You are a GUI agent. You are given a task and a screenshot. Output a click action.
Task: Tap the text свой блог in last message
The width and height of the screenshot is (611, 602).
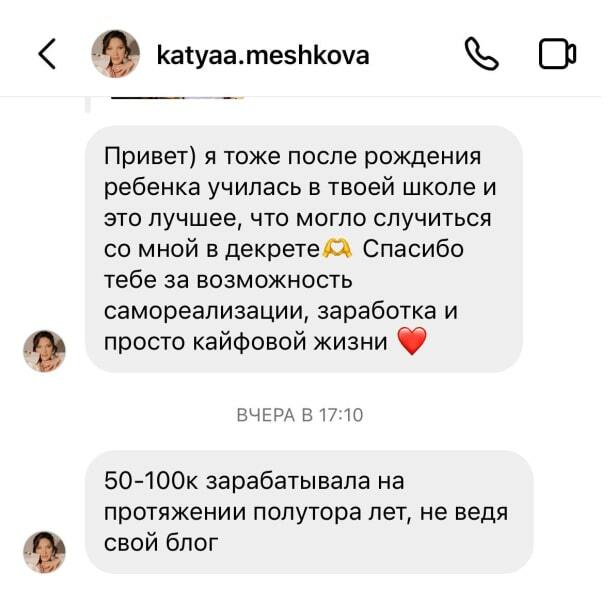(x=161, y=542)
